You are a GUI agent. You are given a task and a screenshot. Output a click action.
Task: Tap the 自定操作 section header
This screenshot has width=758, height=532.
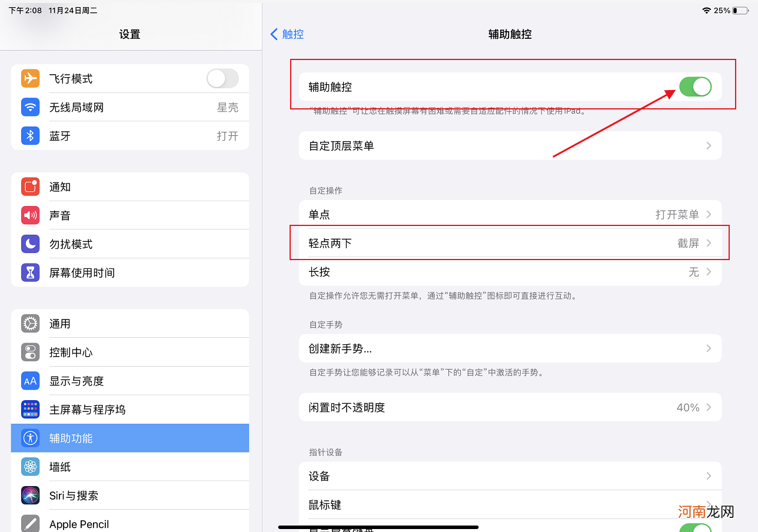click(x=326, y=191)
